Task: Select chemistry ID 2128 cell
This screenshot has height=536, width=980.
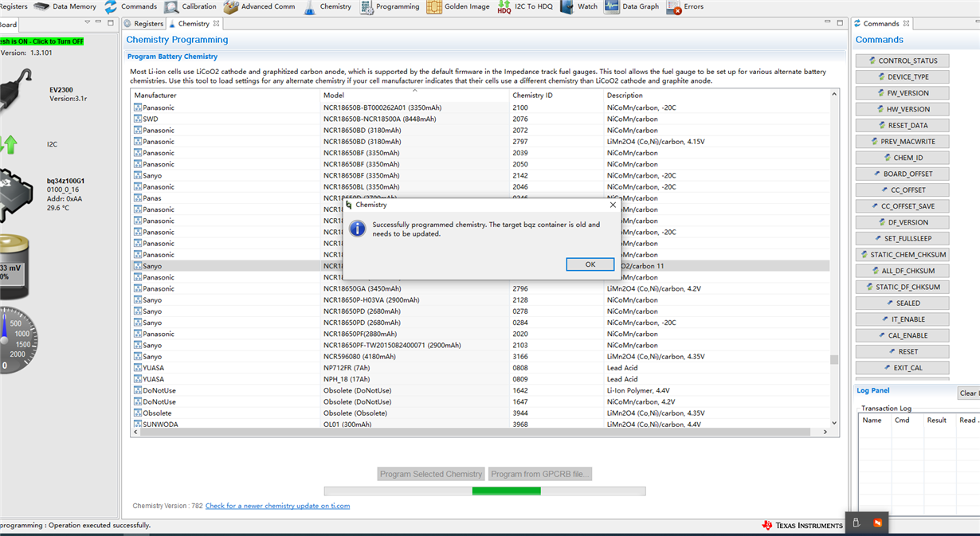Action: 556,300
